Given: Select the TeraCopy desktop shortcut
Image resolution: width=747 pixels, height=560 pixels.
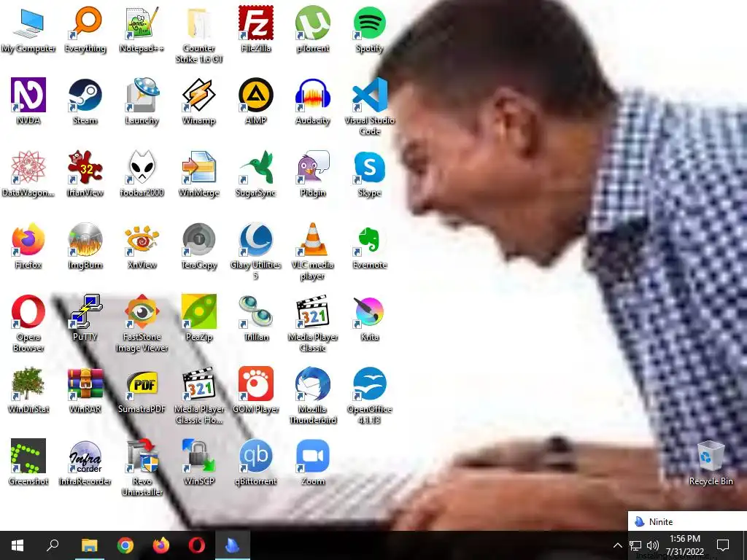Looking at the screenshot, I should [x=198, y=246].
